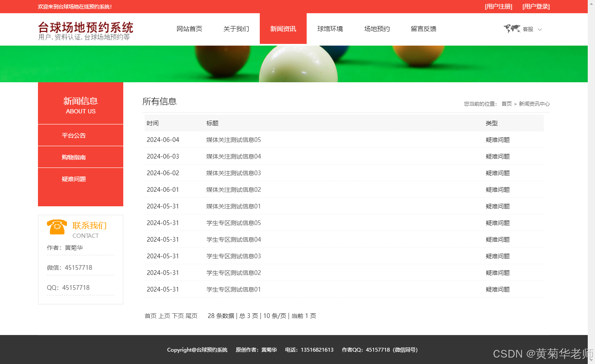595x364 pixels.
Task: Click 首页 in the breadcrumb trail
Action: (506, 104)
